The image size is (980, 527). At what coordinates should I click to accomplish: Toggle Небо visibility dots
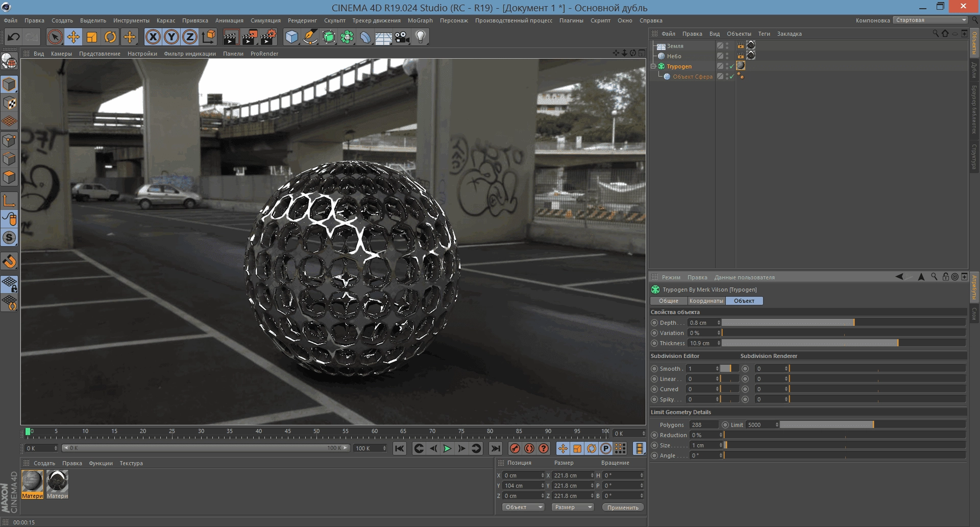(727, 56)
